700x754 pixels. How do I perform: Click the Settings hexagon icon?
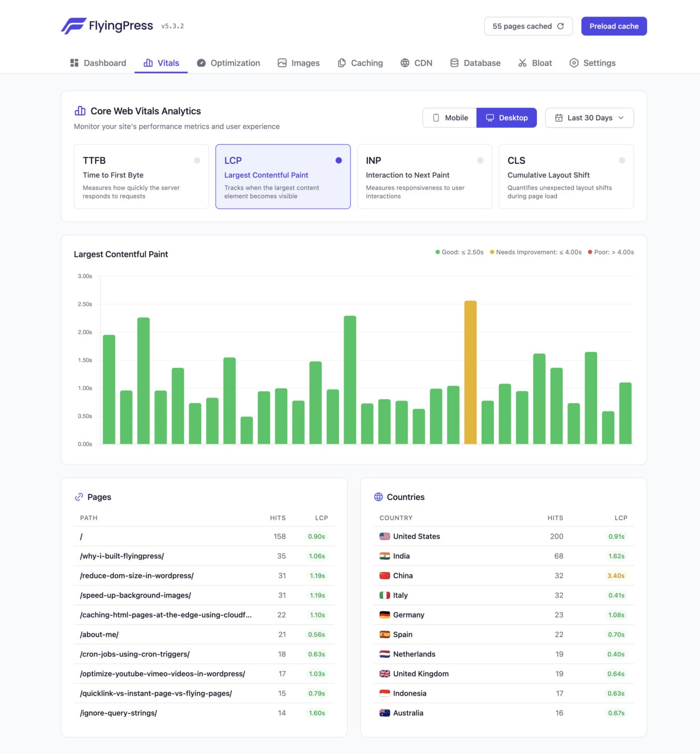click(574, 63)
